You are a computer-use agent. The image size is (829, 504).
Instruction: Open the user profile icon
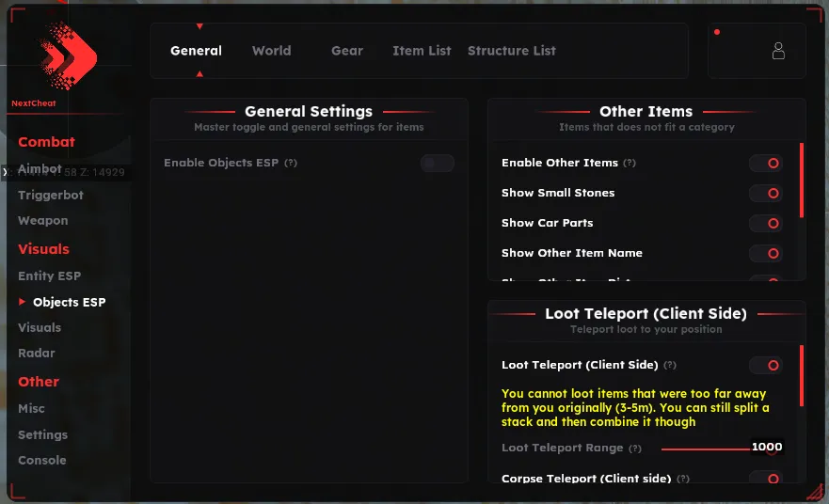pos(778,51)
